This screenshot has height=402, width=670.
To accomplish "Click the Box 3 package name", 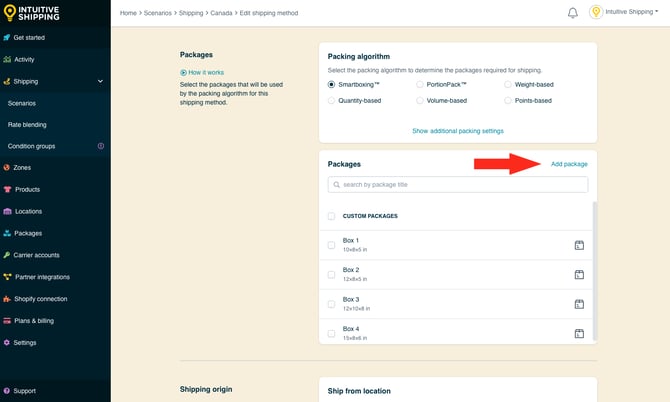I will pyautogui.click(x=351, y=299).
